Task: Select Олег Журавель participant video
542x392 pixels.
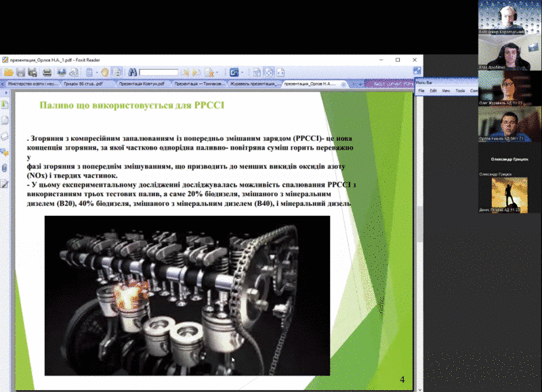Action: point(510,89)
